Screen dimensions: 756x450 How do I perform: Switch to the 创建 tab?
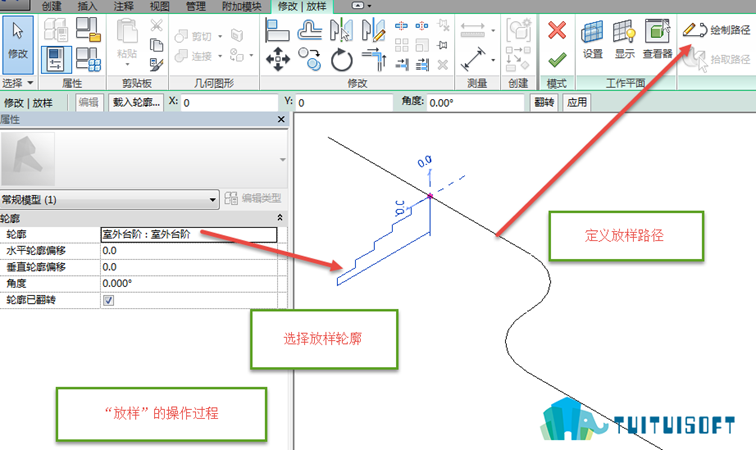[x=51, y=6]
